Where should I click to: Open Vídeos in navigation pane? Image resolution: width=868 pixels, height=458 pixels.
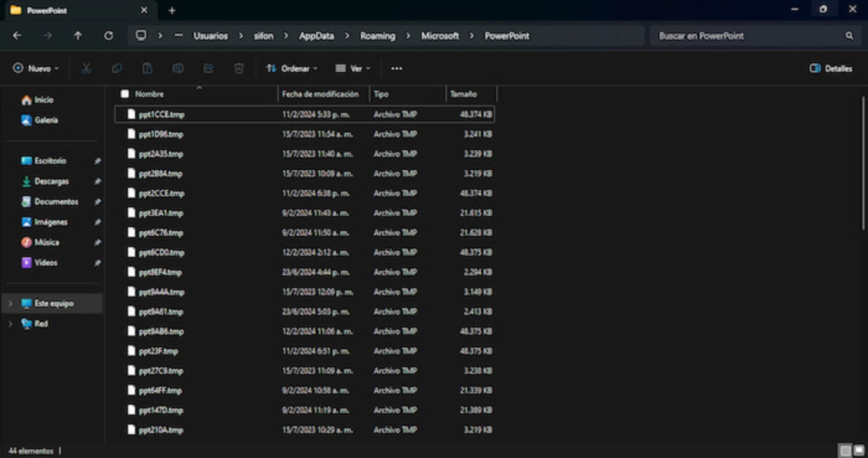tap(39, 263)
